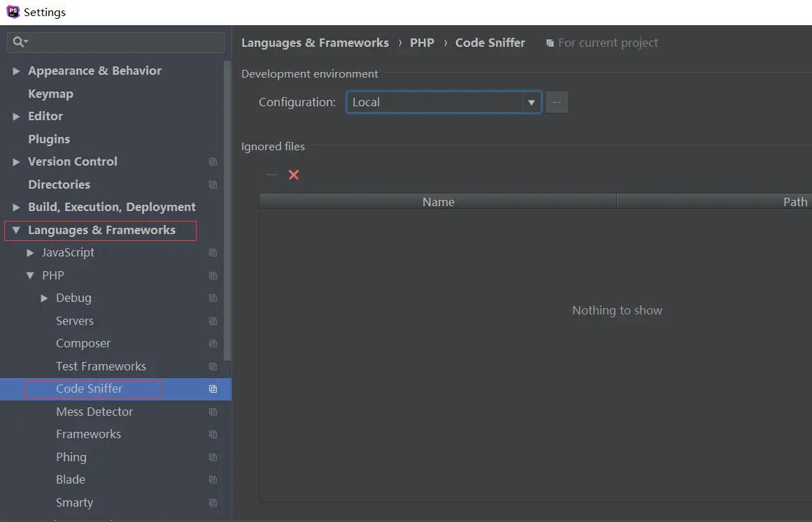
Task: Click inside the settings search field
Action: 115,42
